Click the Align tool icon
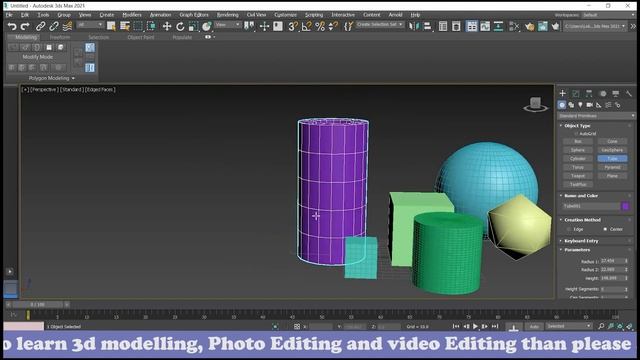 [x=427, y=27]
